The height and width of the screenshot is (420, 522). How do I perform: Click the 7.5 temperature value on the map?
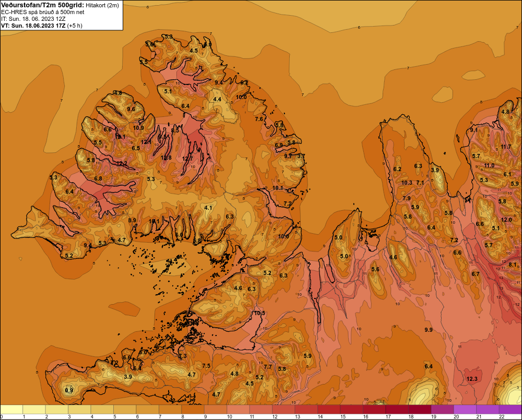206,366
